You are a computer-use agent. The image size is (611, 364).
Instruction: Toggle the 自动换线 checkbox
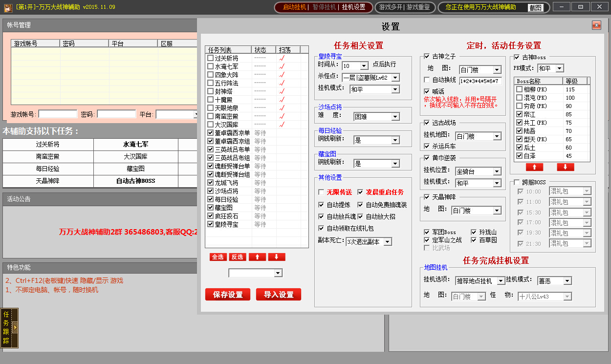(x=427, y=80)
